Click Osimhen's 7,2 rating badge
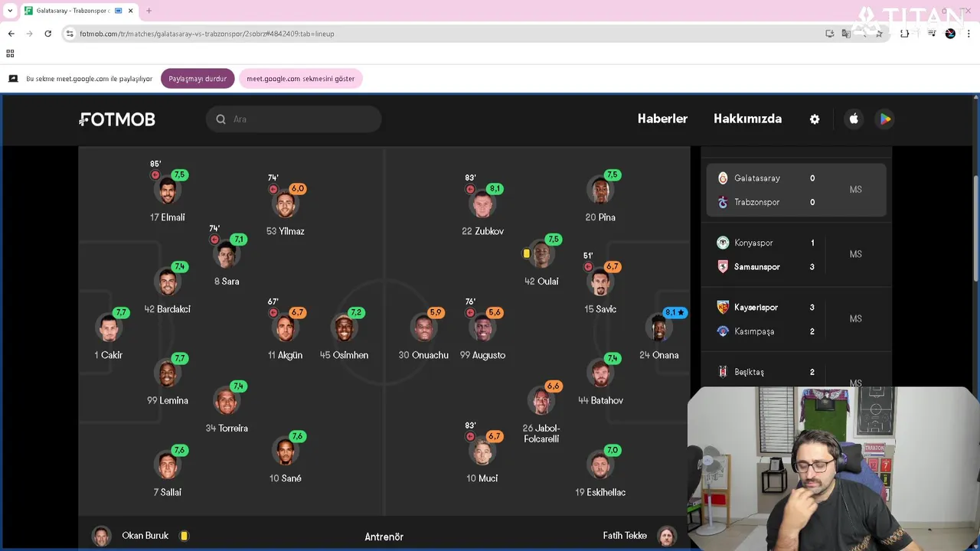 pyautogui.click(x=356, y=312)
